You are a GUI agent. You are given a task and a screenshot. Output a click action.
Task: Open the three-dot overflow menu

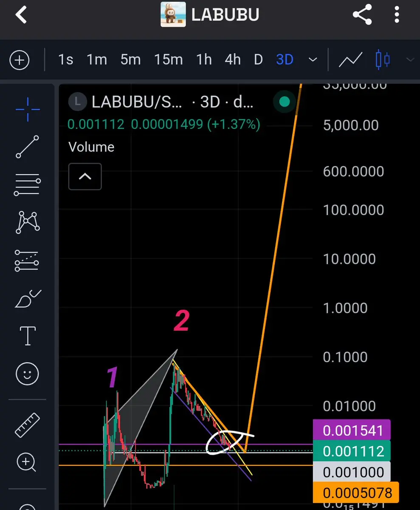point(397,15)
